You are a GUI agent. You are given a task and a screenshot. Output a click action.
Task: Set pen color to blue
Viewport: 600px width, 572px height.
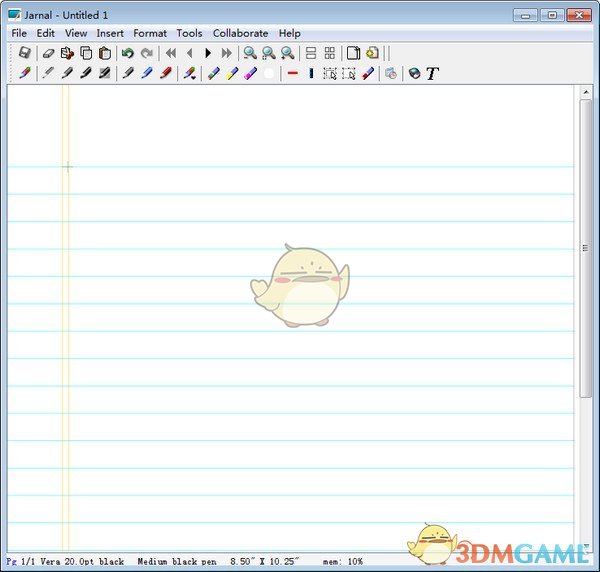147,73
